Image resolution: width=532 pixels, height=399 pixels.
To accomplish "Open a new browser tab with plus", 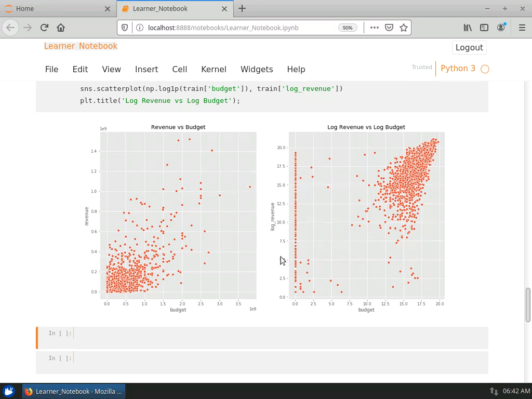I will (x=242, y=8).
